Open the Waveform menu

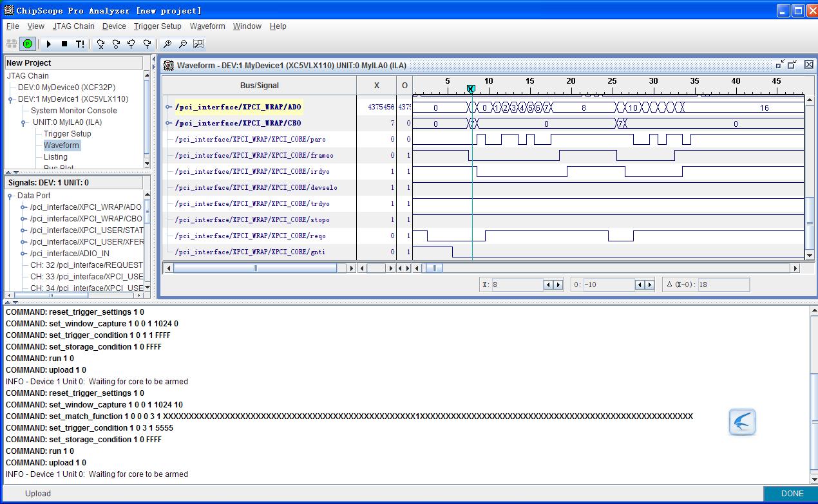207,26
